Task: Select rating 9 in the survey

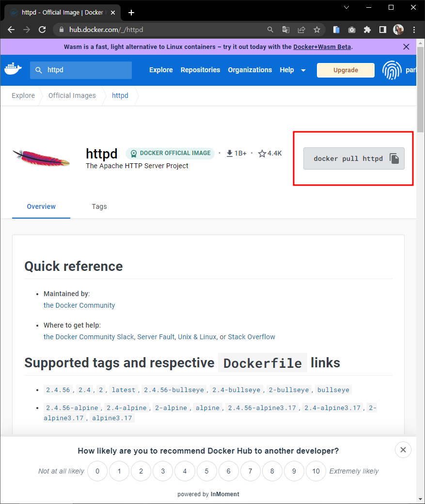Action: 294,471
